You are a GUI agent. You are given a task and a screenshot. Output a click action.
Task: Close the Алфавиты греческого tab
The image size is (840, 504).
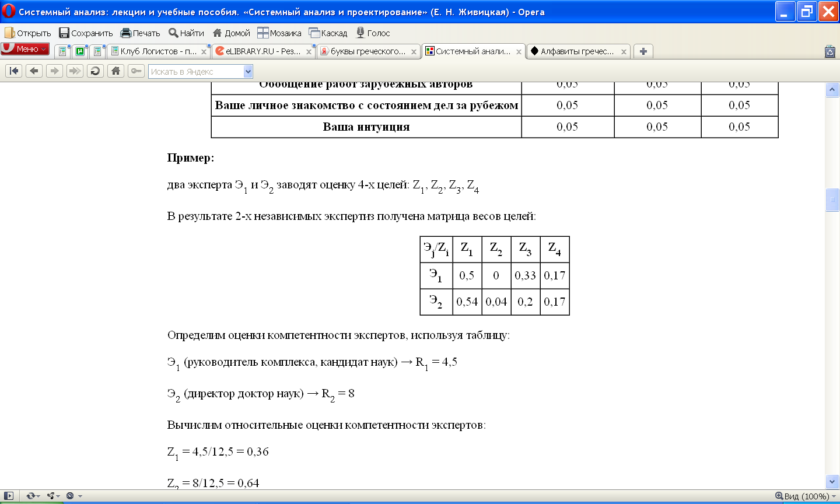(624, 51)
